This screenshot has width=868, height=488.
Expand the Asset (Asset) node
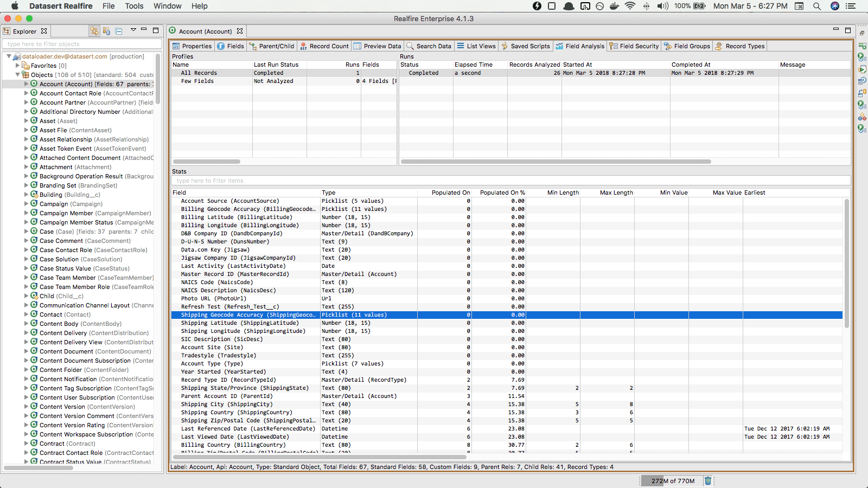point(26,121)
